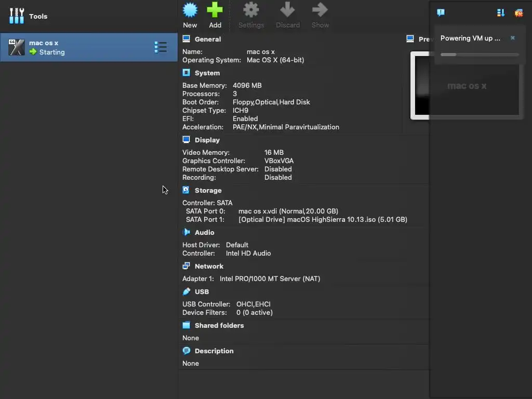The width and height of the screenshot is (532, 399).
Task: Click the SATA Port 0 mac os x.vdi entry
Action: [x=288, y=211]
